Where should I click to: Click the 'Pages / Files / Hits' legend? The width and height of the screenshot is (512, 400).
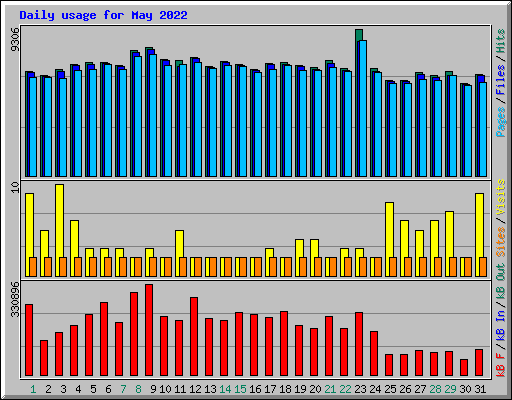500,83
